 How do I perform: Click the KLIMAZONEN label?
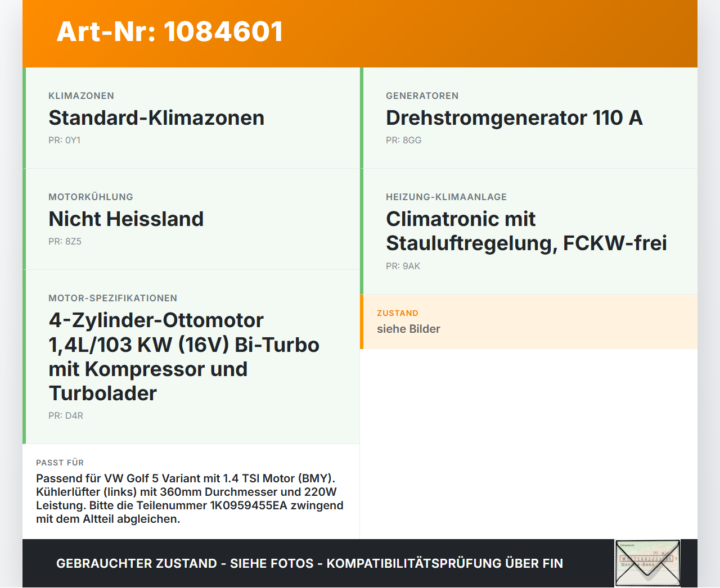[82, 96]
